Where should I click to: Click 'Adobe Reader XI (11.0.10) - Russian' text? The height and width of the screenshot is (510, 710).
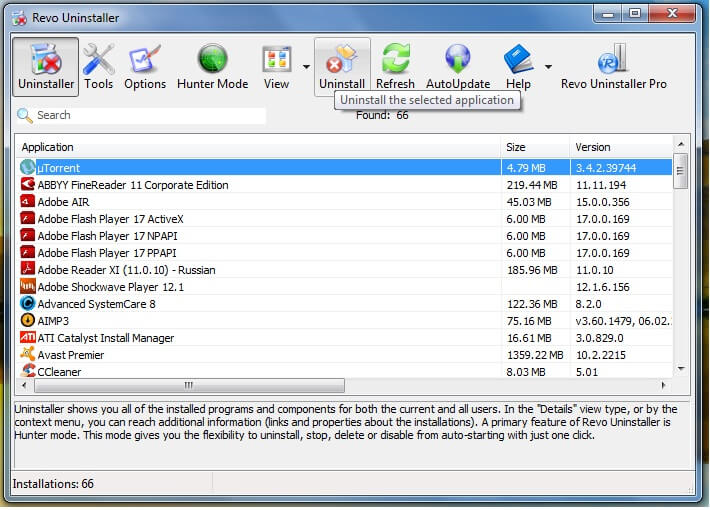click(x=126, y=270)
